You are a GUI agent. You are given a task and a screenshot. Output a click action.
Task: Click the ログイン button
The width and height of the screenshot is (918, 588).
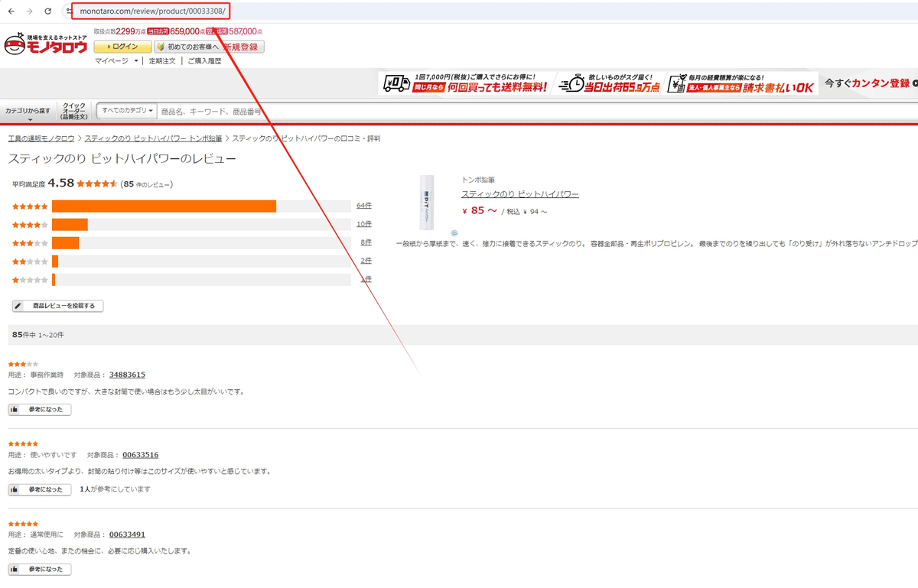(122, 47)
